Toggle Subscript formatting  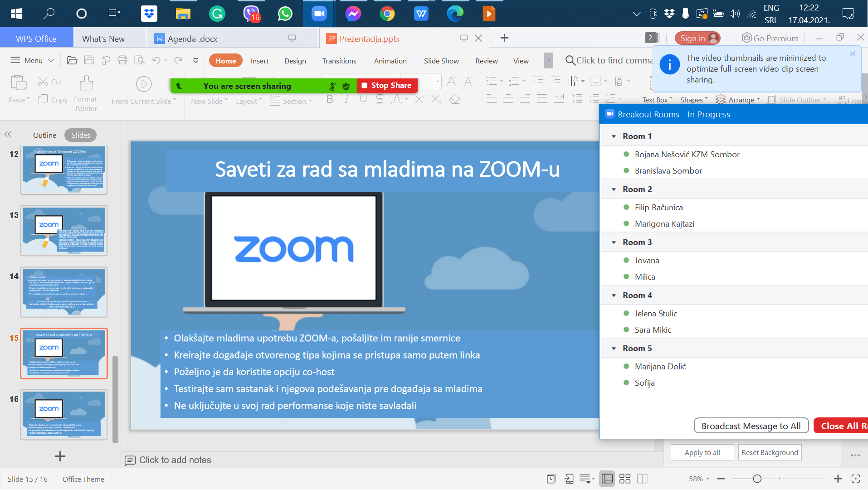pos(436,99)
